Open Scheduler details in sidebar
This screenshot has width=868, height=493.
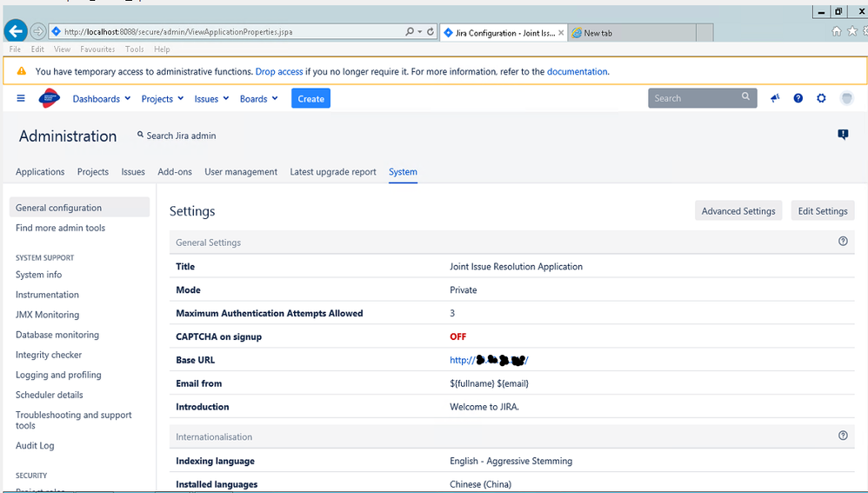coord(50,395)
